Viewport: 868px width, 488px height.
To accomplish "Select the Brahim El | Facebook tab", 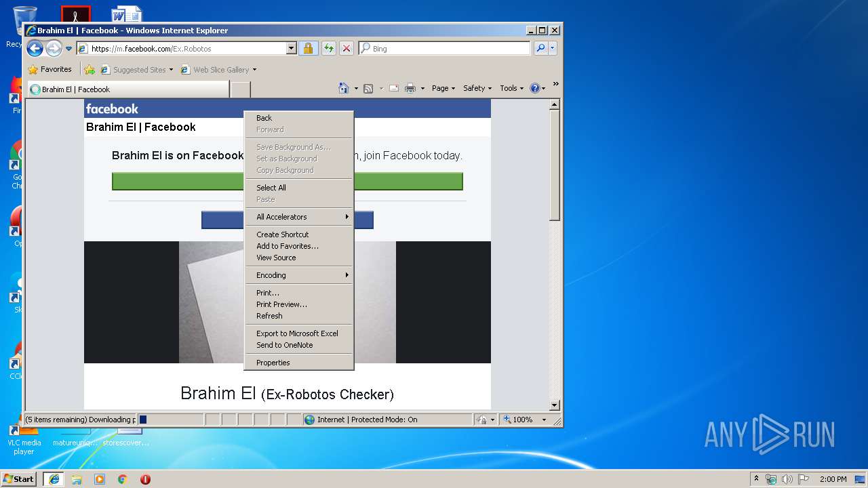I will 127,89.
